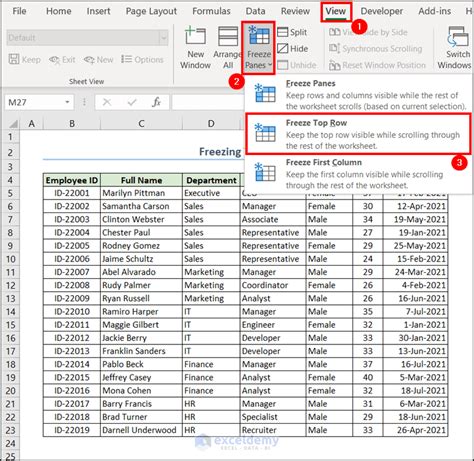Select cell with ID-22001
Image resolution: width=474 pixels, height=461 pixels.
pyautogui.click(x=72, y=193)
